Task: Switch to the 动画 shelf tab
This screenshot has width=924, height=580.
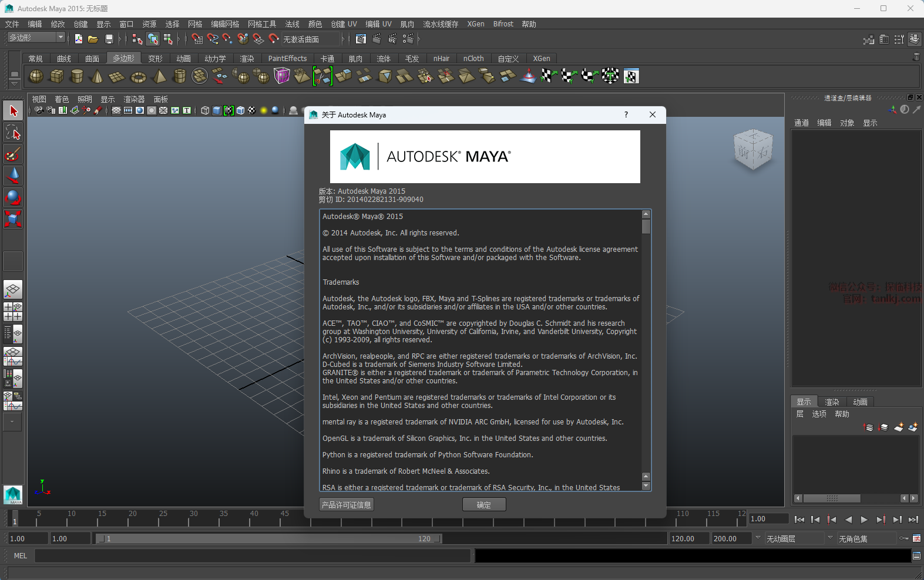Action: 184,59
